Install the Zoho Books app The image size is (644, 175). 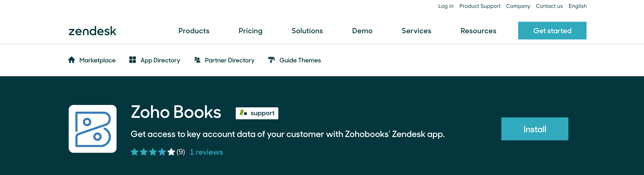click(x=534, y=129)
